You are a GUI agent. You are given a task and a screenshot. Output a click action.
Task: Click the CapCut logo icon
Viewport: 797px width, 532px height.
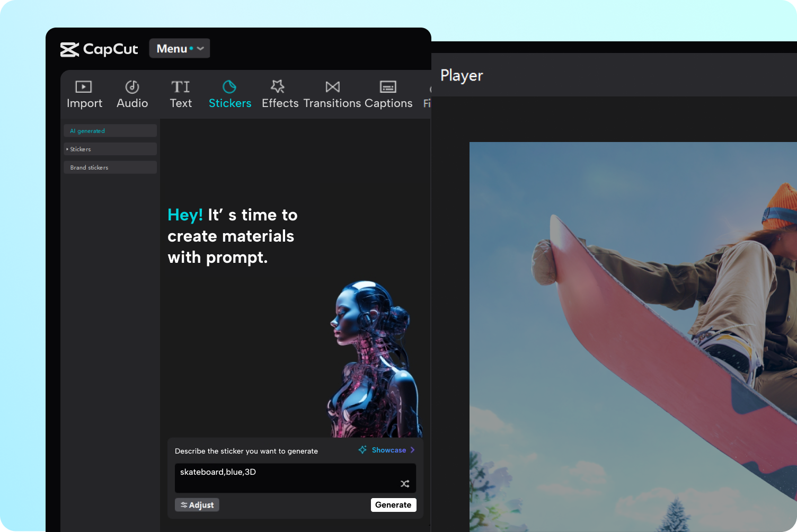69,49
